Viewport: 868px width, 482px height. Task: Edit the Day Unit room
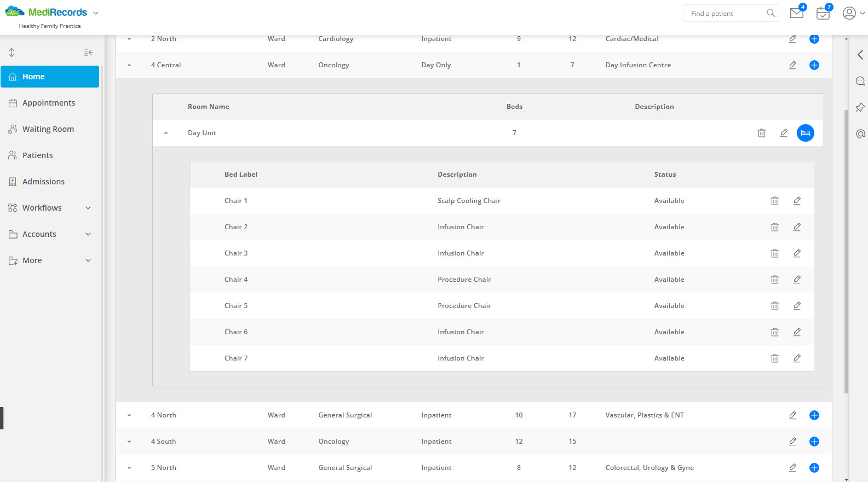784,133
